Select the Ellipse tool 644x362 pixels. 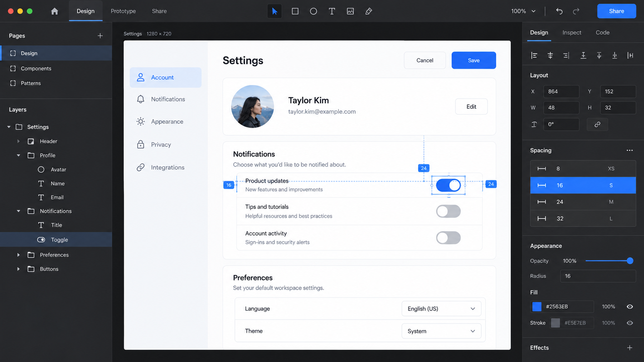click(x=314, y=11)
